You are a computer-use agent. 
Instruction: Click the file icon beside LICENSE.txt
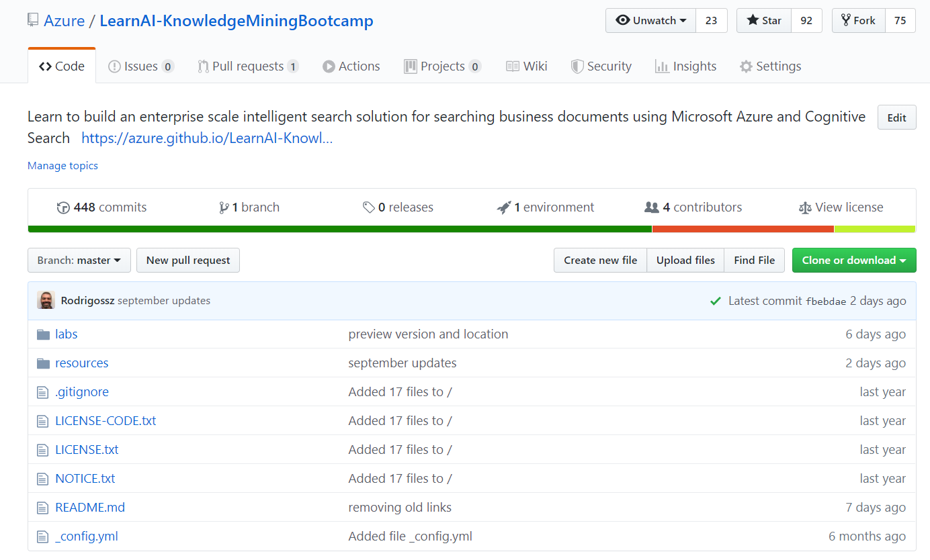point(43,450)
